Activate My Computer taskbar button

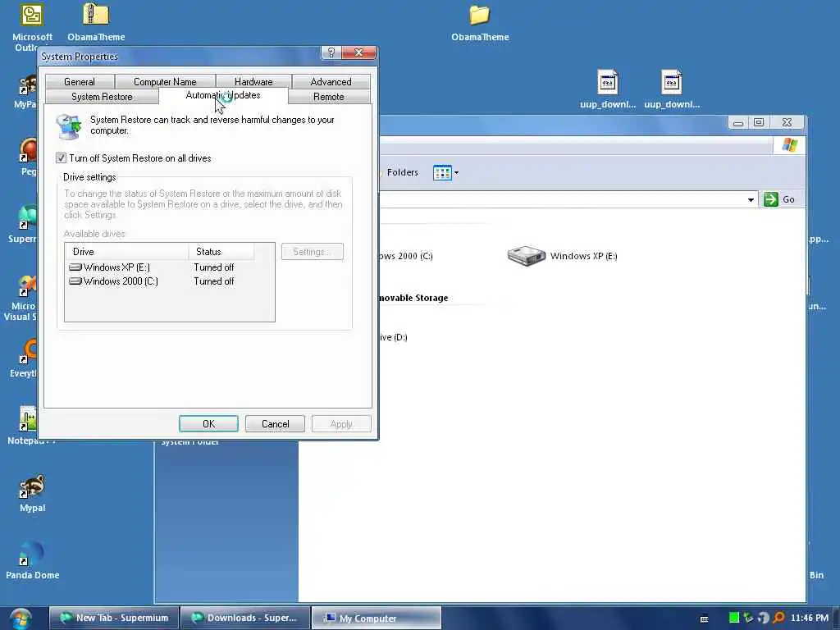click(377, 618)
